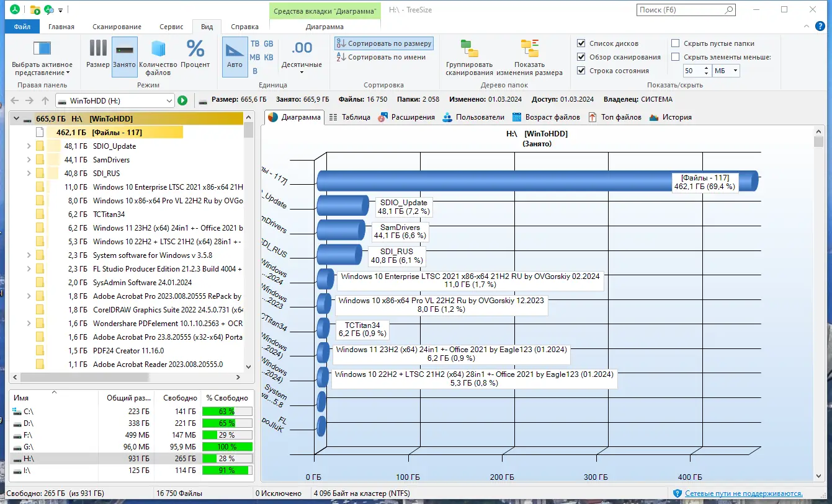Open the WinToHDD (H:) drive dropdown

pyautogui.click(x=169, y=100)
